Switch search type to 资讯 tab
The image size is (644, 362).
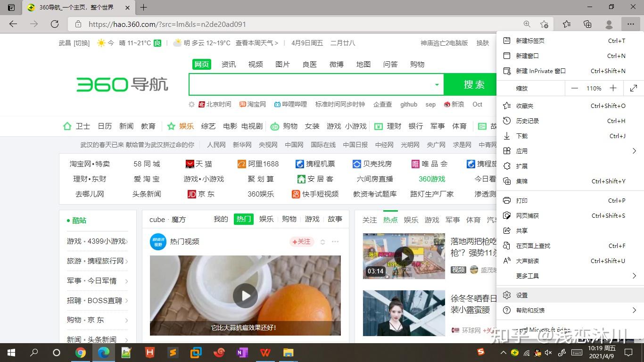(229, 65)
